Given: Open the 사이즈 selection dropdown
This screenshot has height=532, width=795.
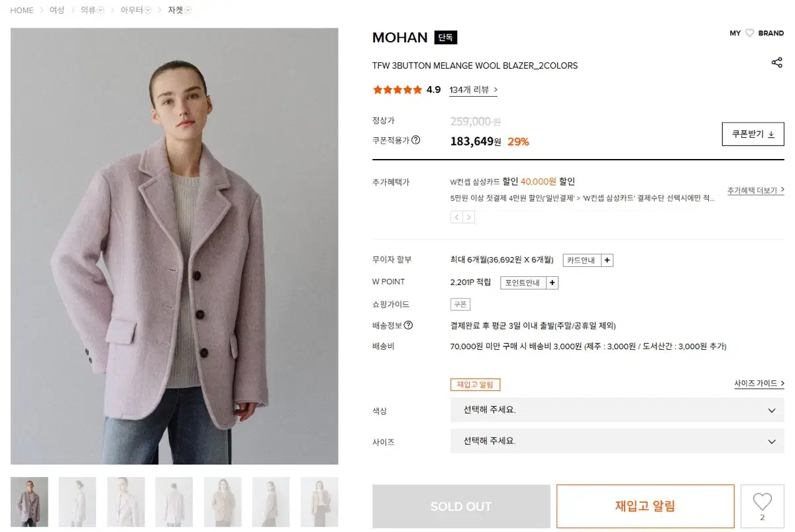Looking at the screenshot, I should 617,441.
